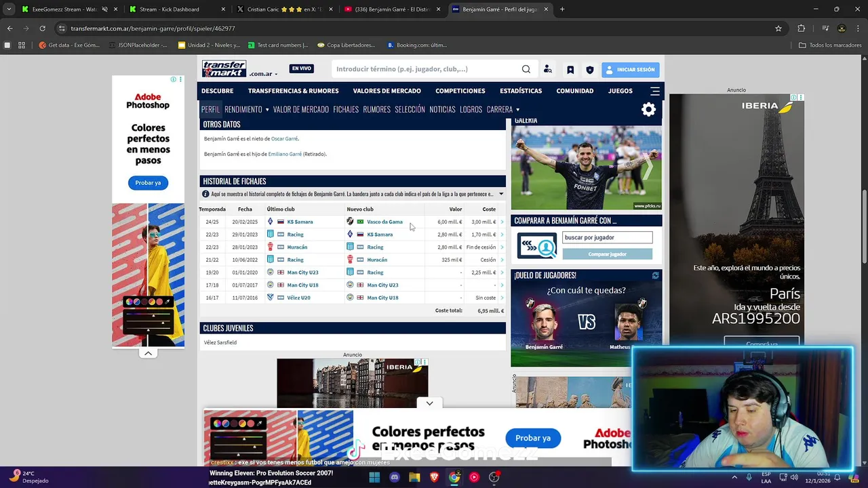Click refresh icon in Duelo de jugadores
Screen dimensions: 868x488
(x=655, y=275)
